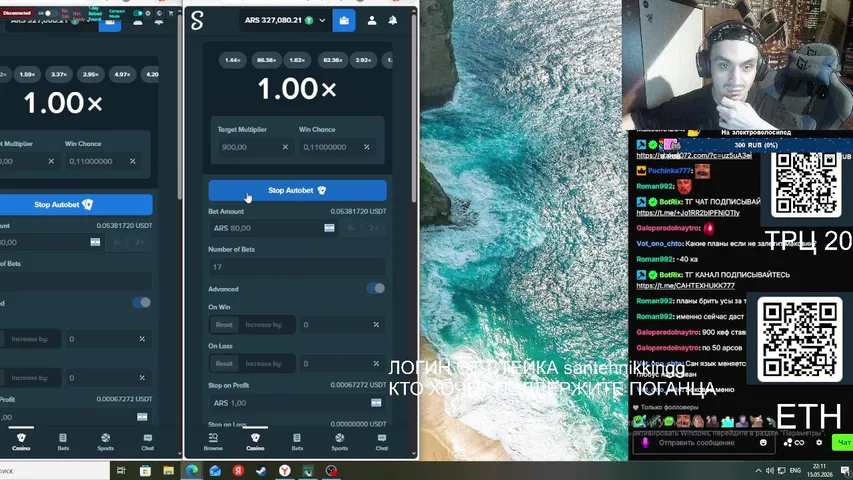Select Increase by under On Win in the right window
The image size is (853, 480).
[x=264, y=325]
